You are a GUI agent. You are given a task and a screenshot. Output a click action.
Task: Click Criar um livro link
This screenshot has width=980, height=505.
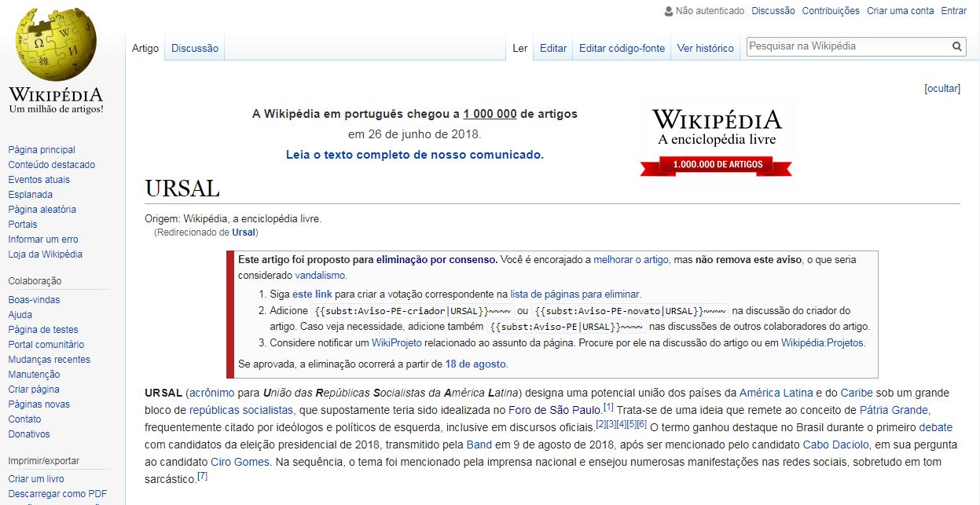pyautogui.click(x=36, y=478)
